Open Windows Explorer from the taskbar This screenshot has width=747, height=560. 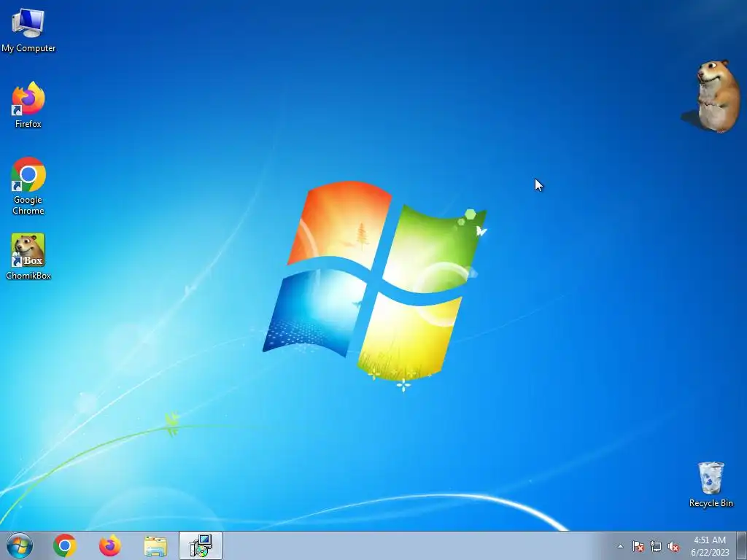click(x=155, y=545)
